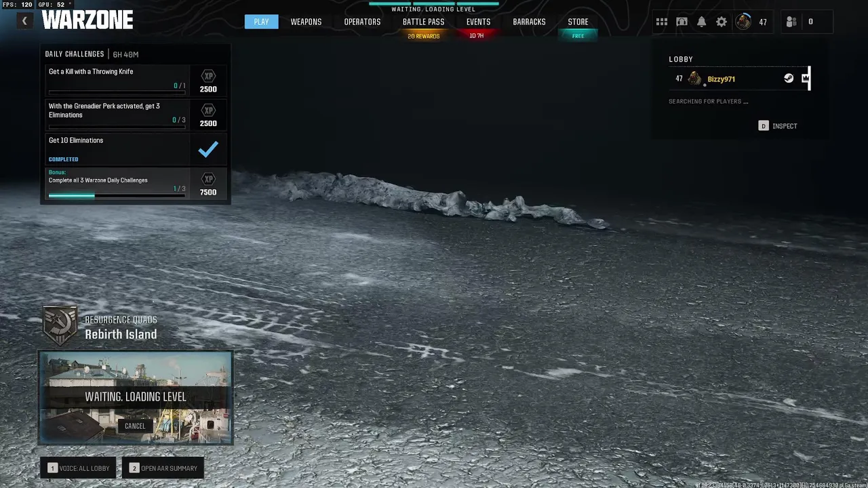Open the social friends icon
Screen dimensions: 868x488
(x=791, y=22)
